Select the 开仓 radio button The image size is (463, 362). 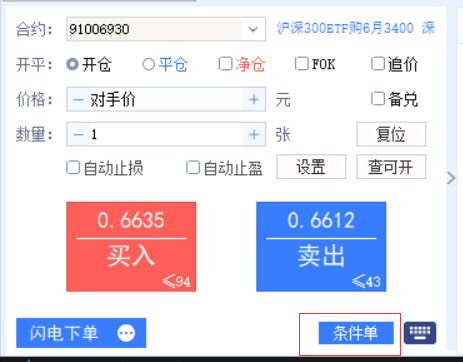72,64
